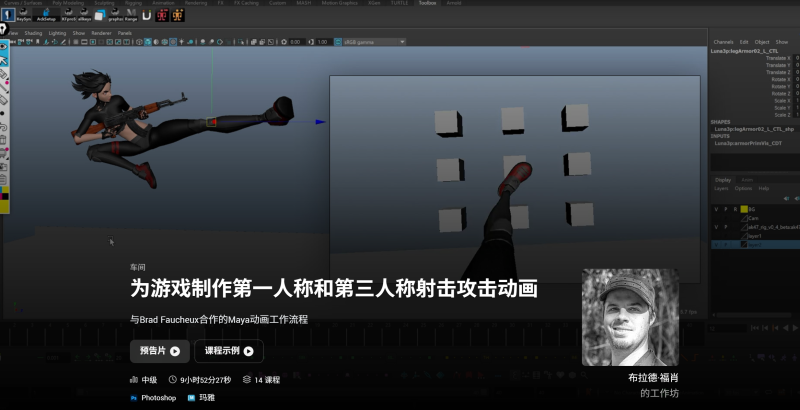Click the KeySync shelf icon
This screenshot has height=410, width=800.
23,15
